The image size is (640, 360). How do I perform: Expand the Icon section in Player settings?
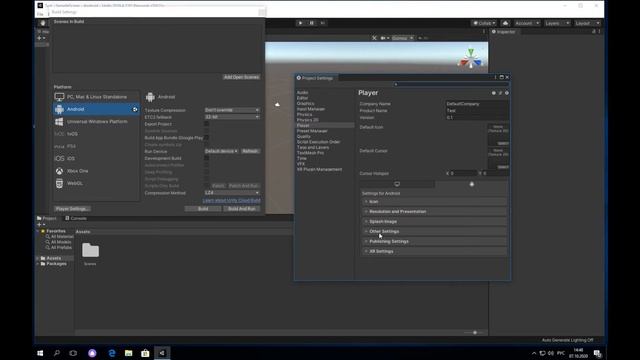(434, 202)
